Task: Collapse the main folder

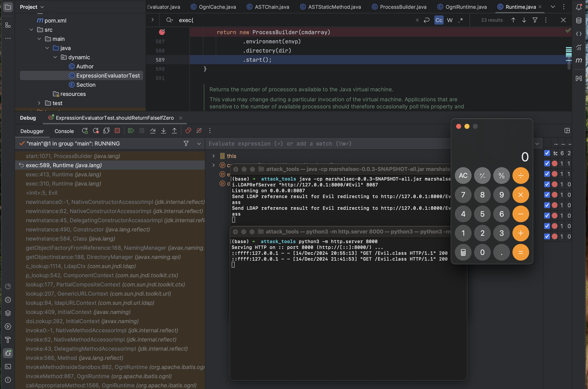Action: click(x=39, y=39)
